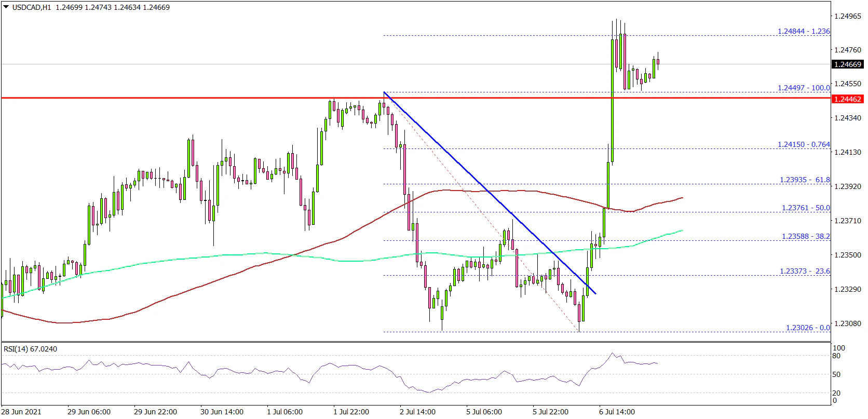Select the 1.23373 - 23.6 Fibonacci level
The width and height of the screenshot is (868, 419).
804,271
